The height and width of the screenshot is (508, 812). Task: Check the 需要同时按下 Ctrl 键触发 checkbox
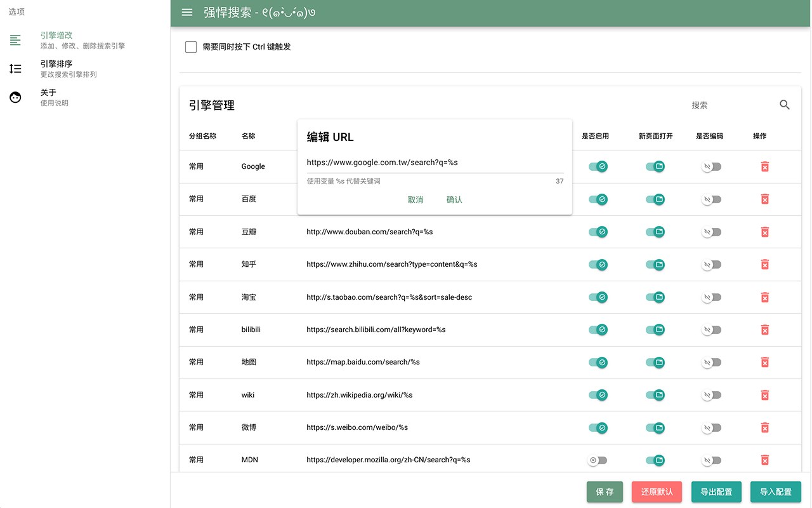pyautogui.click(x=191, y=46)
